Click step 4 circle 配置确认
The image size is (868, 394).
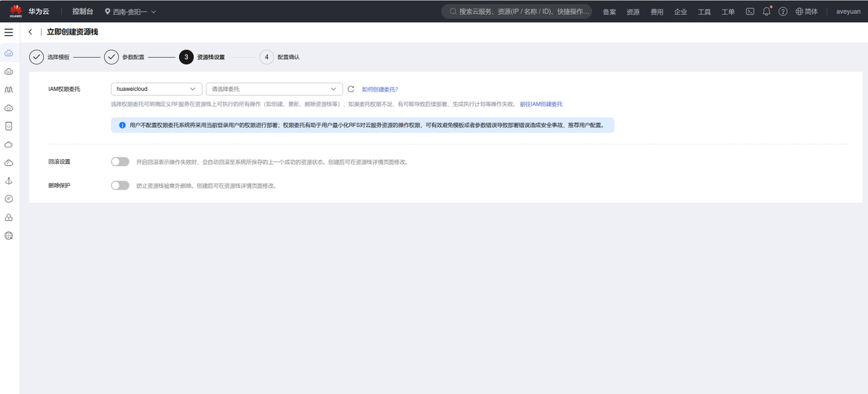click(267, 57)
